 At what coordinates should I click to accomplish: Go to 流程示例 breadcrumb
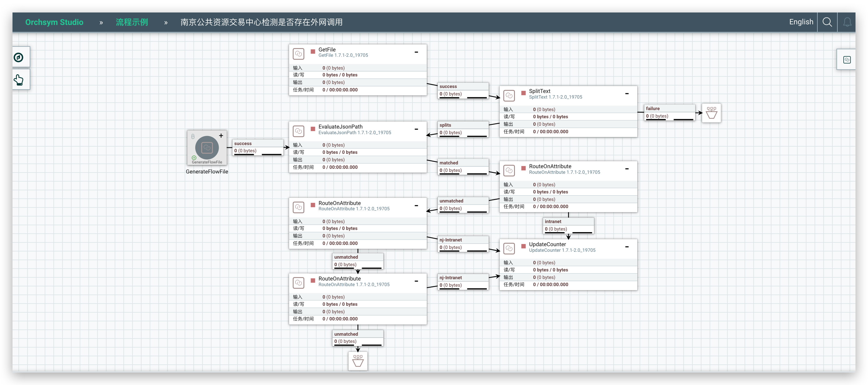point(132,22)
